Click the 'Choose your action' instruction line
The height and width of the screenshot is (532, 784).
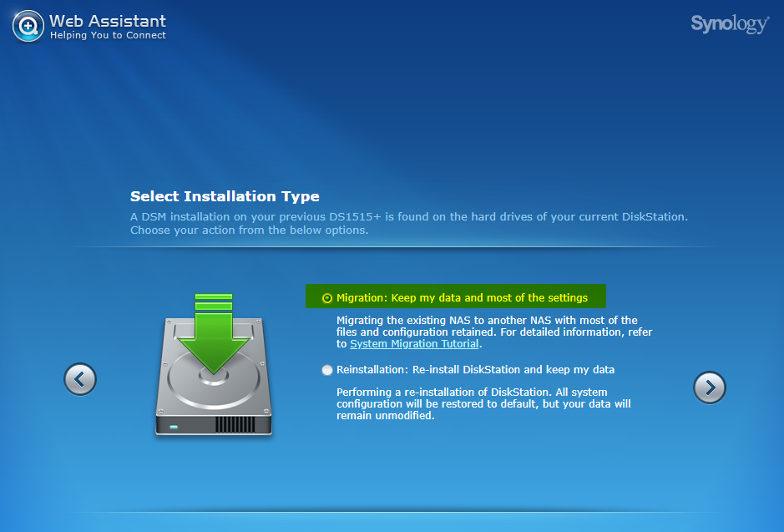coord(249,230)
